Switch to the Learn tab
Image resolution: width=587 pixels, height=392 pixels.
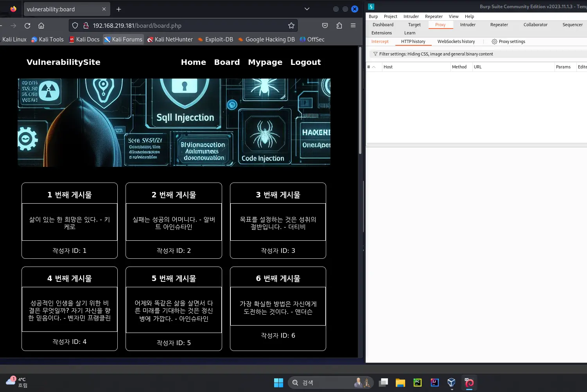click(x=410, y=33)
